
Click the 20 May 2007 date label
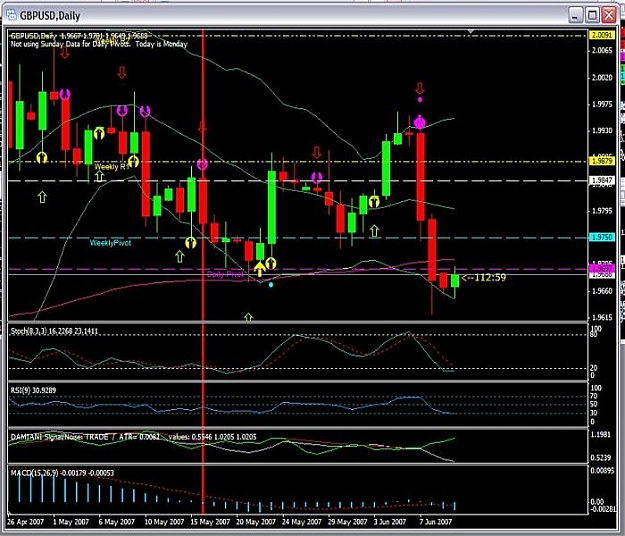(256, 522)
